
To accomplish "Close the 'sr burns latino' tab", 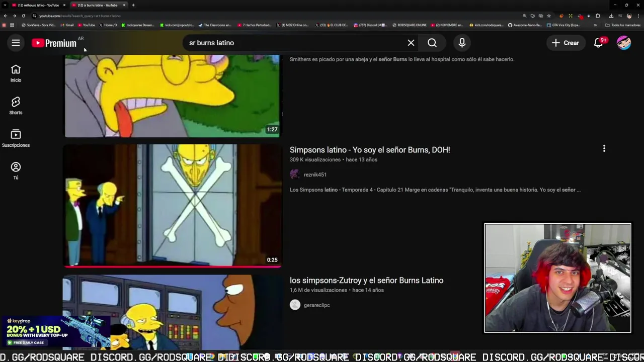I will click(x=124, y=5).
